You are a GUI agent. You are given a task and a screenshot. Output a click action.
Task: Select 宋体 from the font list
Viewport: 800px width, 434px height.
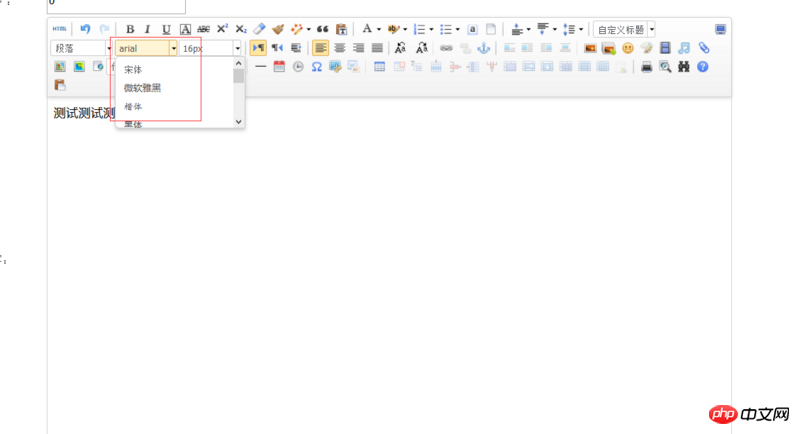point(133,70)
